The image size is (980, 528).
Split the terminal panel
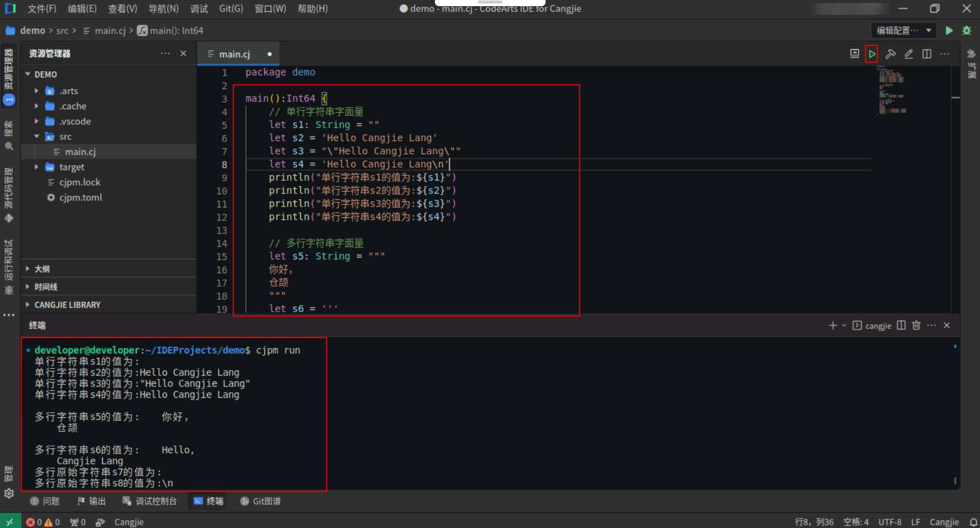pyautogui.click(x=901, y=326)
